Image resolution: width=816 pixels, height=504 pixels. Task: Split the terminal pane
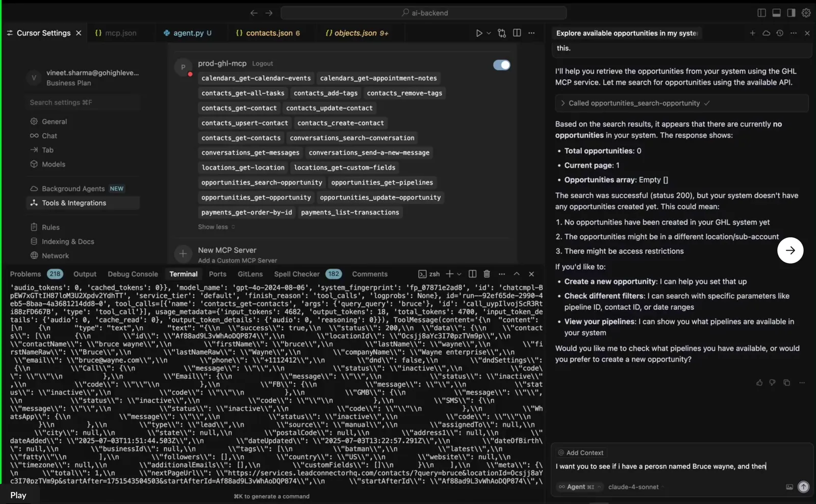pyautogui.click(x=472, y=274)
